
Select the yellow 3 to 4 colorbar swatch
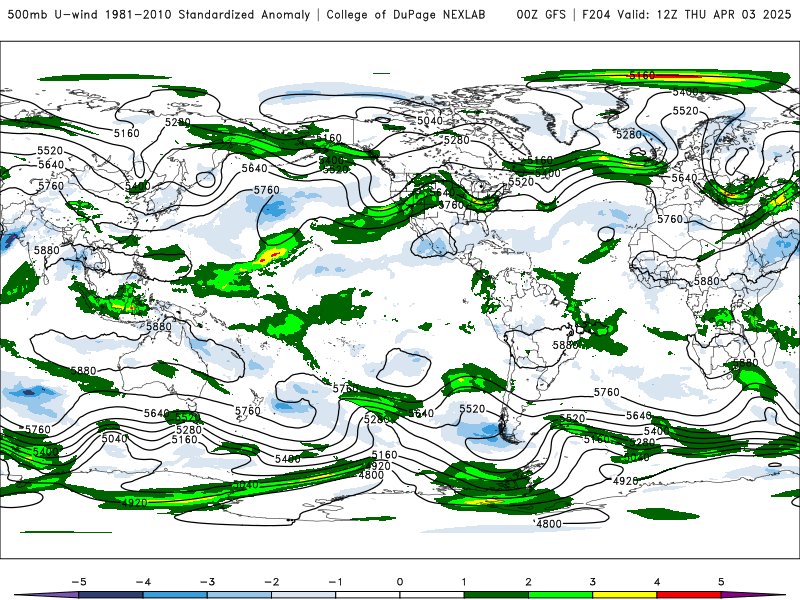625,595
